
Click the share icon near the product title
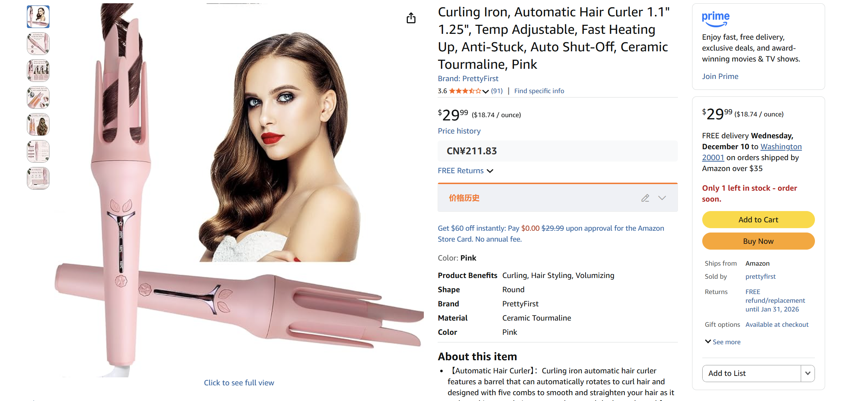(411, 17)
